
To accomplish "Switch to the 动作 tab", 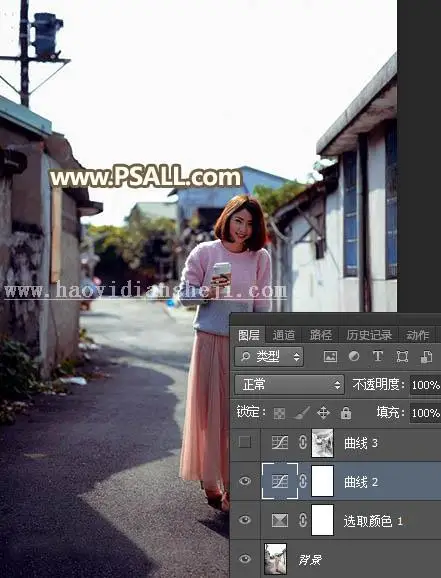I will 417,335.
